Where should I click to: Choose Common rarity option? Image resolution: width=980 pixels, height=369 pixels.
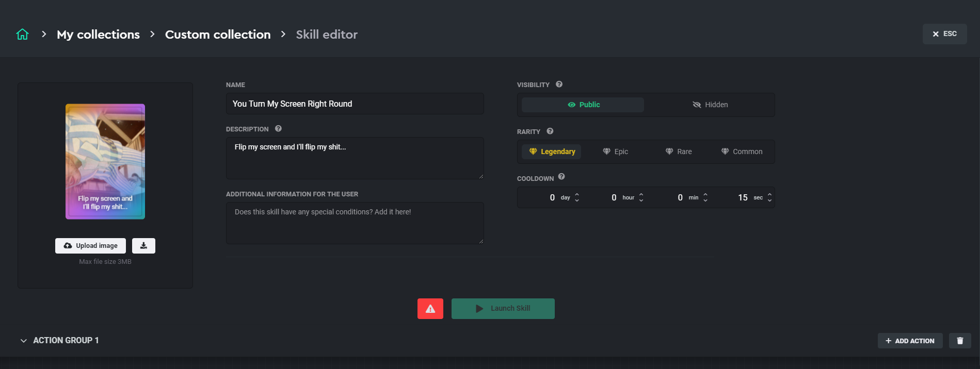coord(742,152)
